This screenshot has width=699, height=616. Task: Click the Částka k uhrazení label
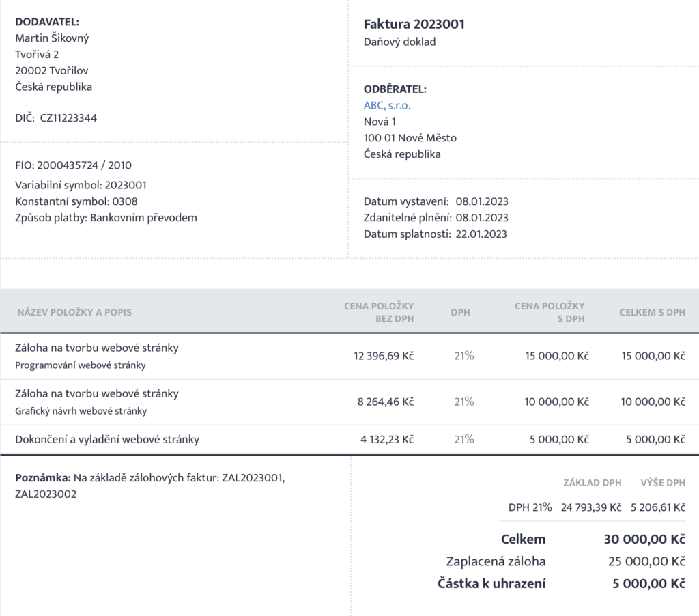coord(491,583)
